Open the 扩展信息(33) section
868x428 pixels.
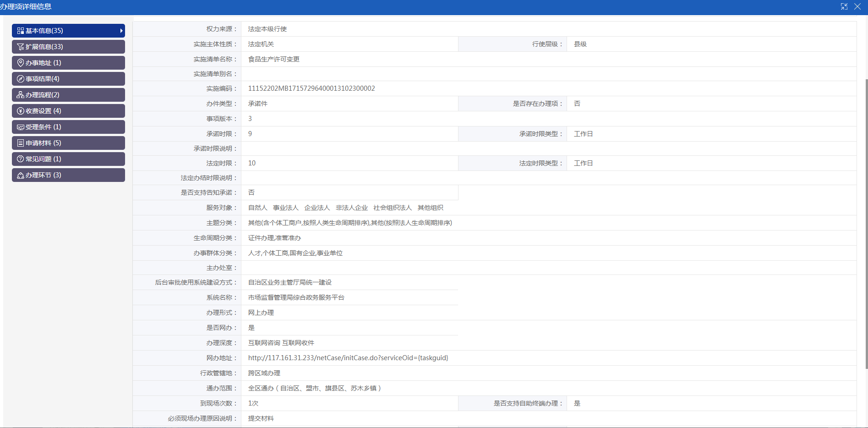click(68, 47)
